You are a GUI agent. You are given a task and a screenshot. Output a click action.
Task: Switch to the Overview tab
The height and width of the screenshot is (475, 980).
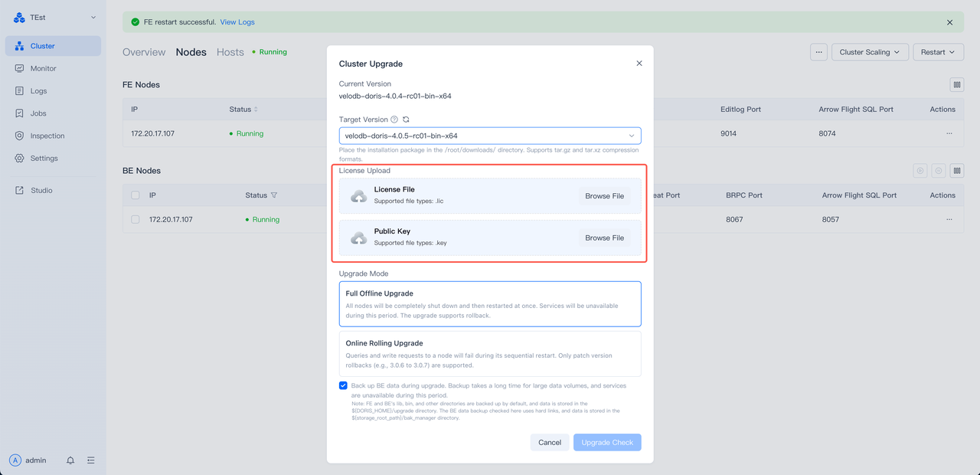click(144, 52)
